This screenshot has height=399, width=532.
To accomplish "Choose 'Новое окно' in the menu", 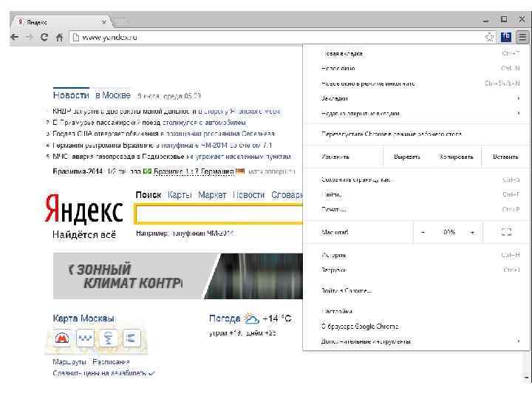I will [417, 68].
